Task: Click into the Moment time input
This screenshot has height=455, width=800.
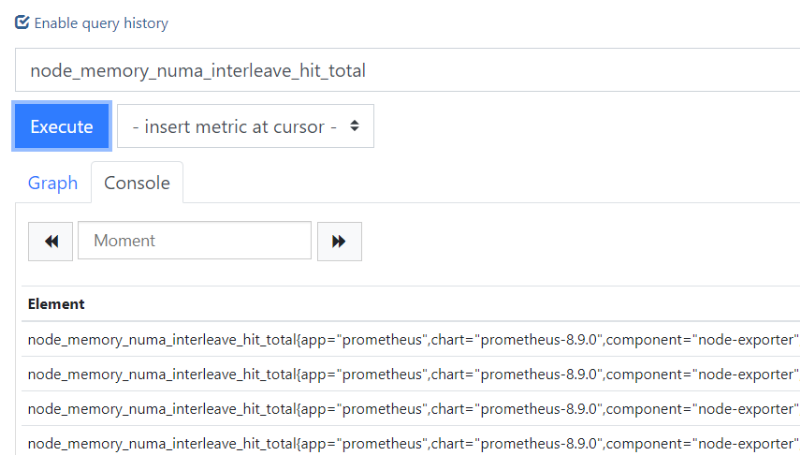Action: tap(195, 240)
